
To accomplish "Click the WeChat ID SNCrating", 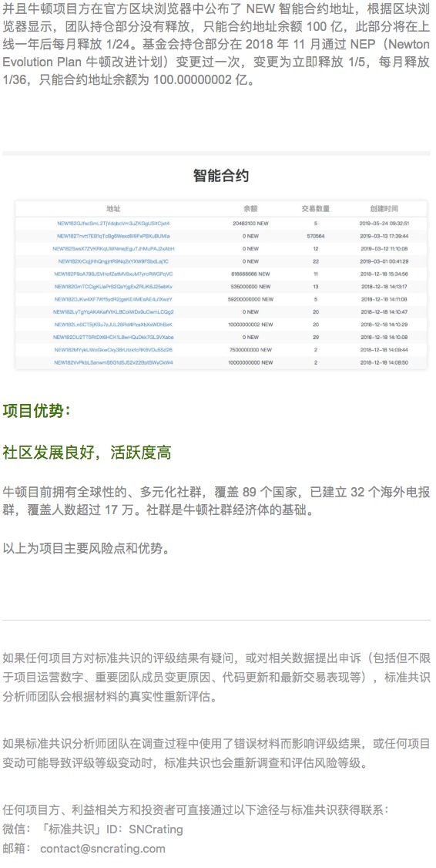I will coord(156,829).
